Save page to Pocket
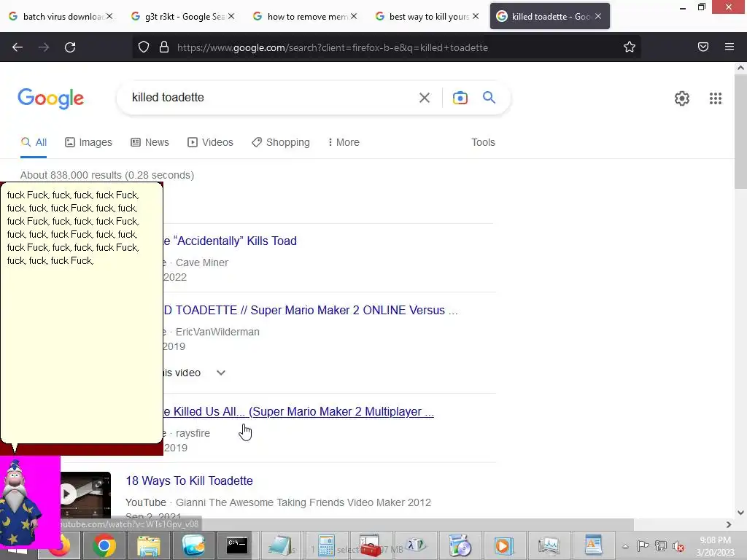The height and width of the screenshot is (560, 747). coord(703,47)
